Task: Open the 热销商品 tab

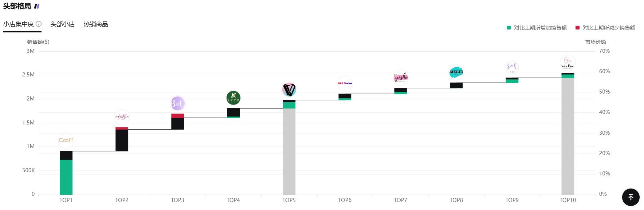Action: 96,24
